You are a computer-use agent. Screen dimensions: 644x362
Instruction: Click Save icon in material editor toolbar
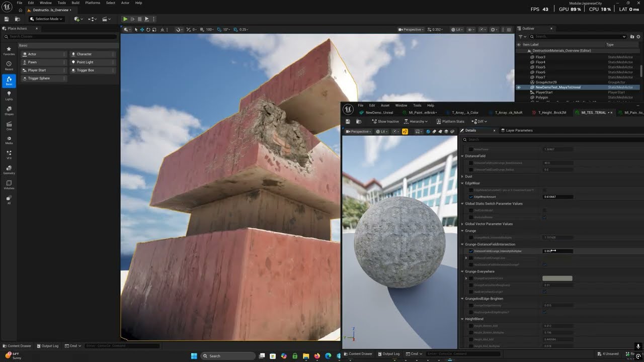[348, 121]
